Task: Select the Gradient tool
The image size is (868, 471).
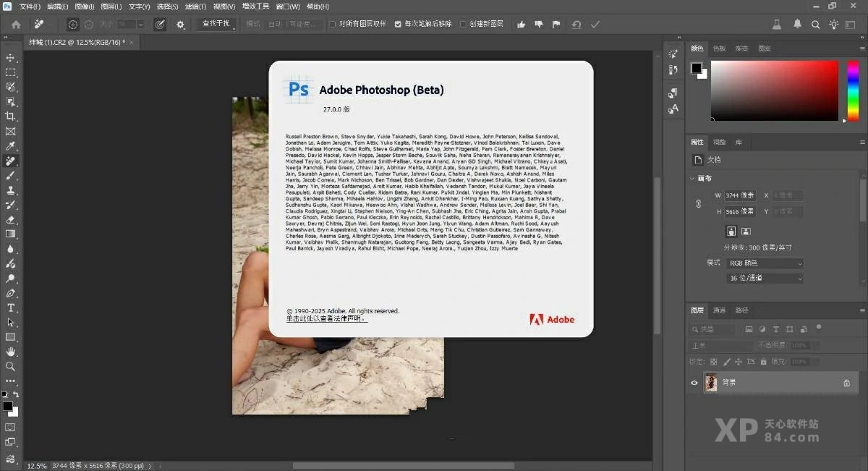Action: coord(10,234)
